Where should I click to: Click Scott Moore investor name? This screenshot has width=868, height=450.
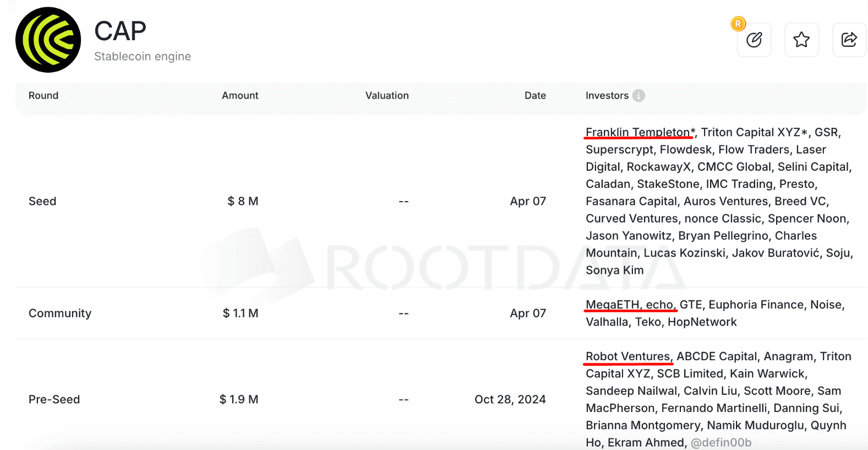click(777, 391)
